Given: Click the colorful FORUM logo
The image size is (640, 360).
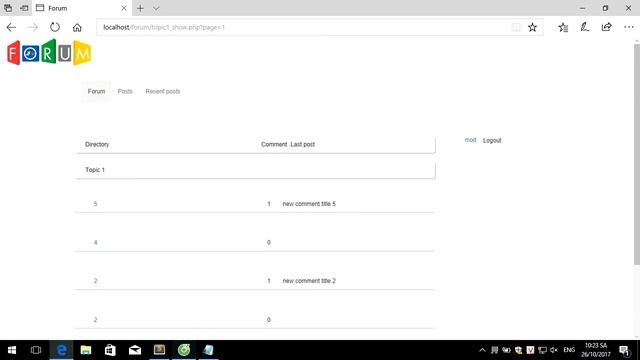Looking at the screenshot, I should 49,52.
